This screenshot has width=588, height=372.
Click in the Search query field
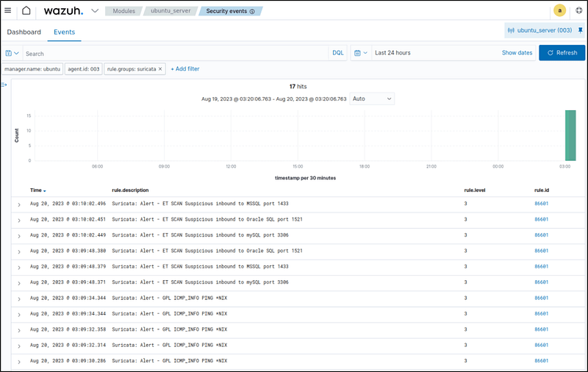[x=175, y=53]
